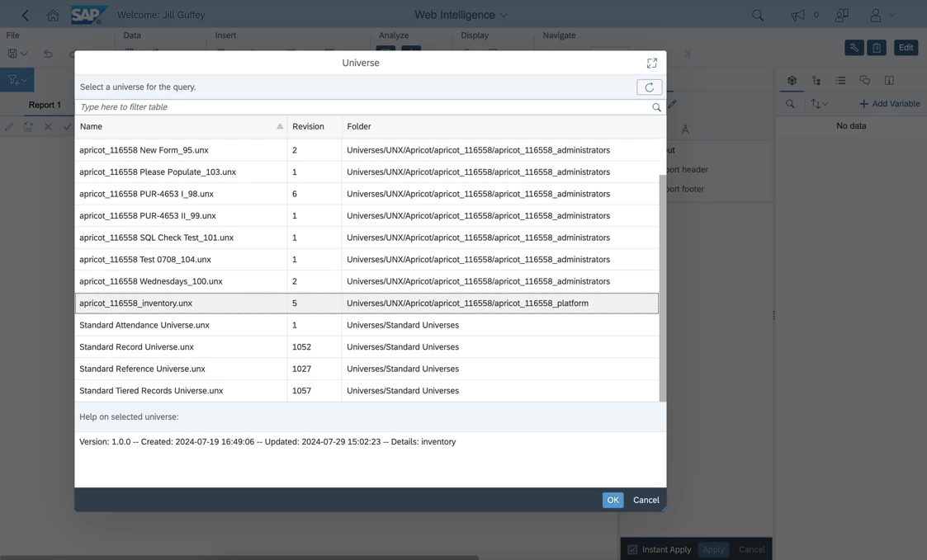Open the user profile dropdown chevron
The image size is (927, 560).
point(892,16)
